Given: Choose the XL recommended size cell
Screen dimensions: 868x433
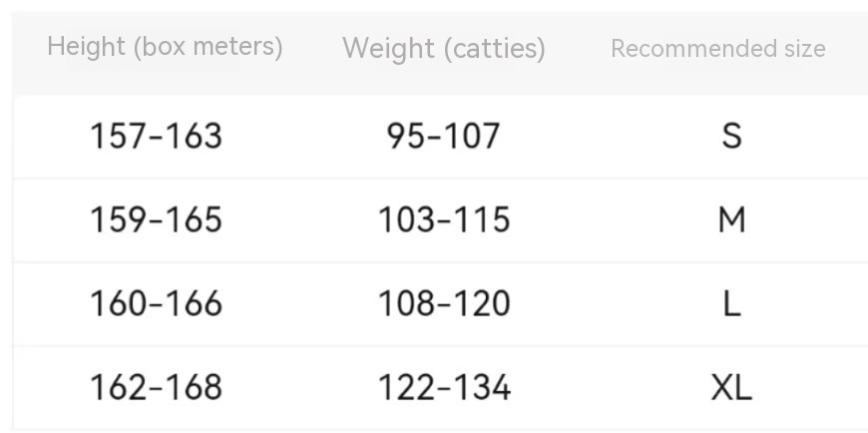Looking at the screenshot, I should pos(731,387).
